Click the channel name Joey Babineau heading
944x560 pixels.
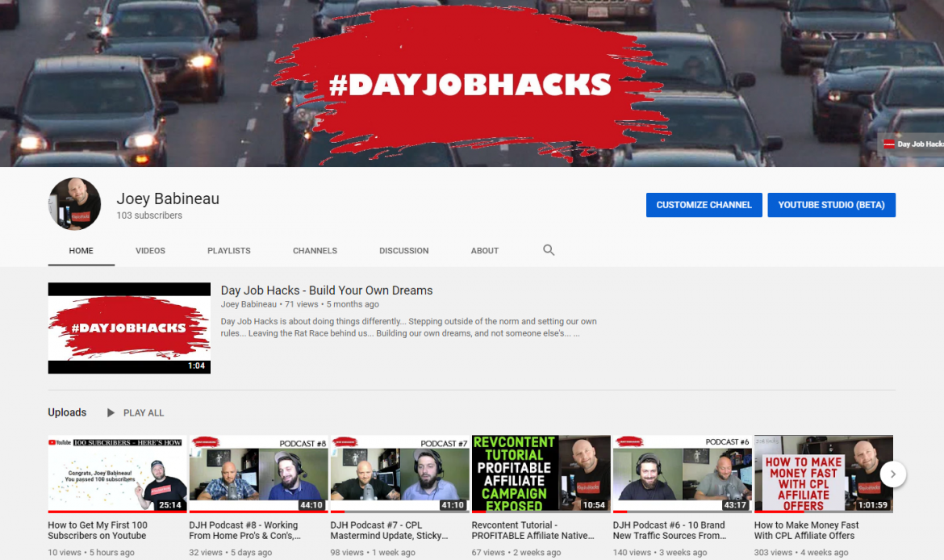(x=168, y=199)
